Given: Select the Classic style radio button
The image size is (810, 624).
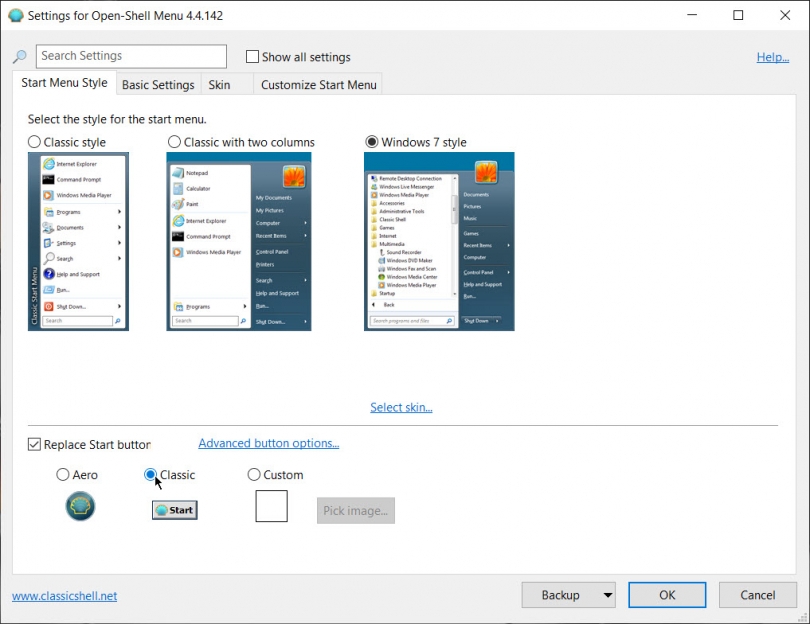Looking at the screenshot, I should click(x=35, y=142).
